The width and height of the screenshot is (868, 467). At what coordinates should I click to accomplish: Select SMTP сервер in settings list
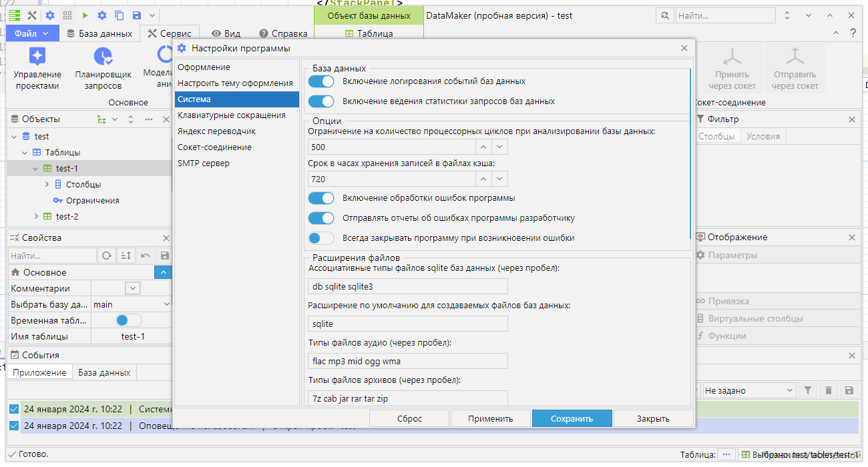(x=237, y=163)
